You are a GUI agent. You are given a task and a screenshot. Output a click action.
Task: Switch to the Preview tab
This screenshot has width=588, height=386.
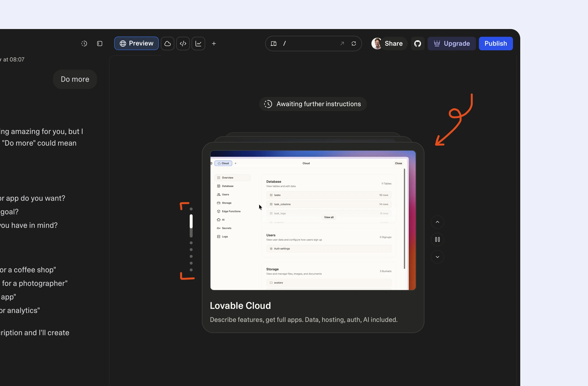[136, 44]
